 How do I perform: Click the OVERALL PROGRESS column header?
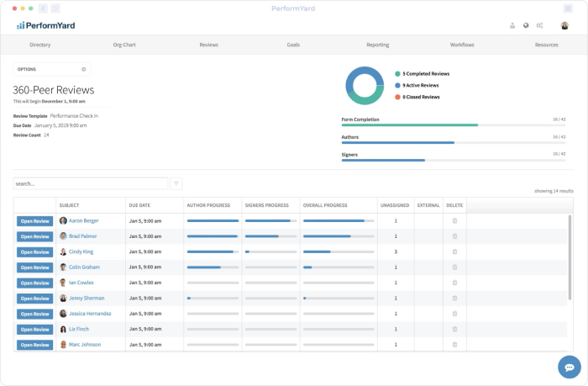coord(325,205)
